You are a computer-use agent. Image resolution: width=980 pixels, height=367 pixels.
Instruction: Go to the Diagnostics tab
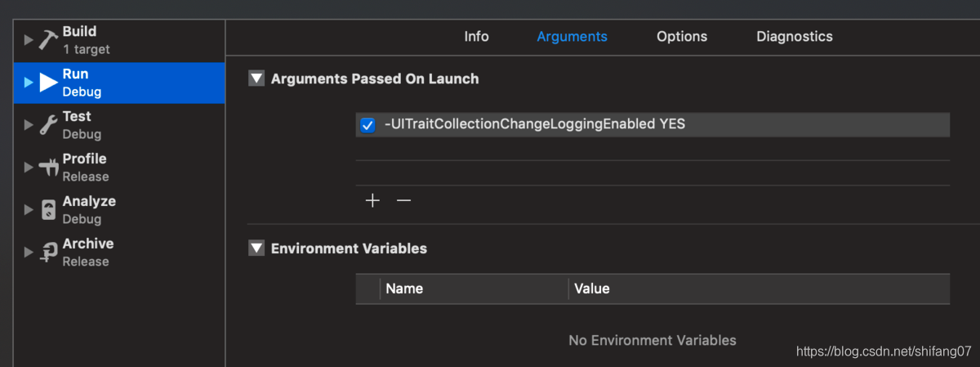(x=795, y=37)
